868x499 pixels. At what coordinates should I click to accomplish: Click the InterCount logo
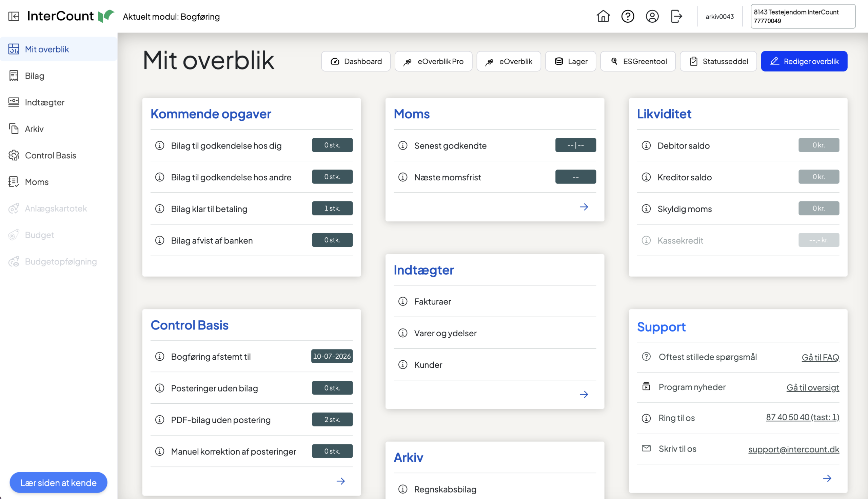point(71,16)
